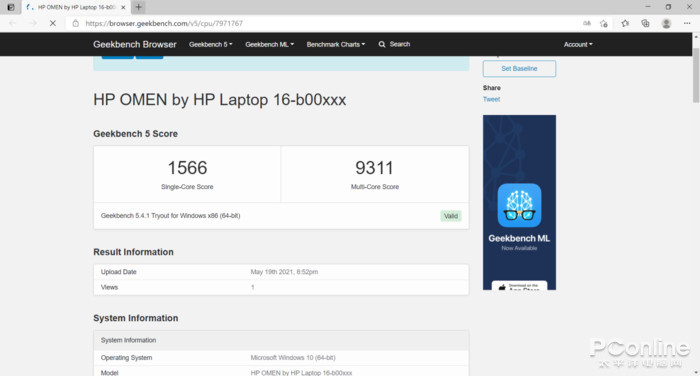Minimize the browser window

(x=648, y=7)
